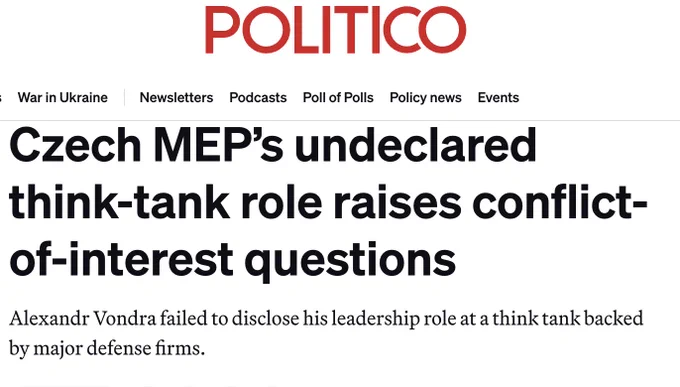The height and width of the screenshot is (387, 680).
Task: Open the War in Ukraine section
Action: coord(62,98)
